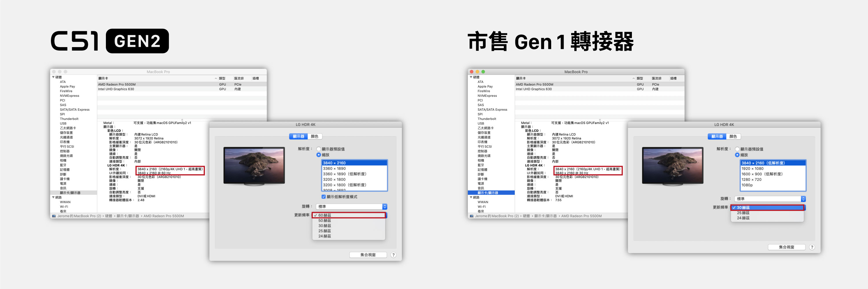
Task: Choose 60 赫茲 refresh rate in C51 GEN2 menu
Action: click(x=349, y=215)
